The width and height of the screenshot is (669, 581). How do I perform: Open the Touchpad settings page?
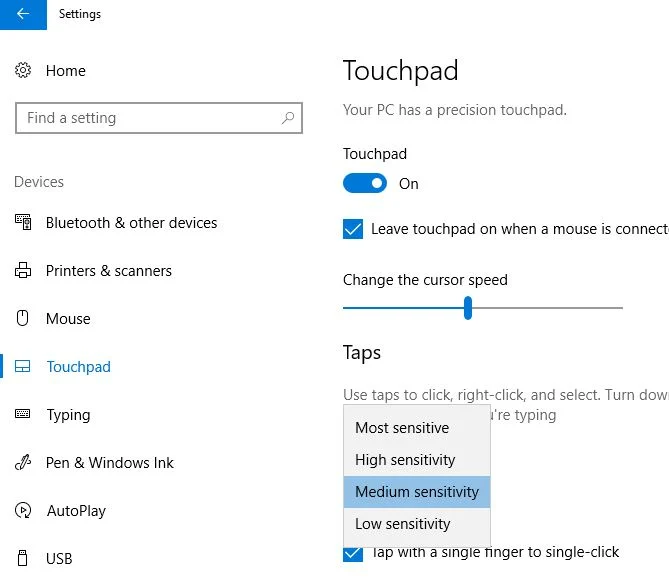[78, 367]
